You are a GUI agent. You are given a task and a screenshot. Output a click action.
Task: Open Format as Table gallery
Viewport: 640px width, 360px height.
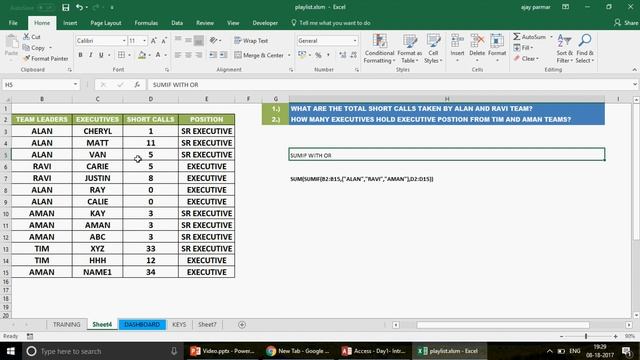point(409,49)
